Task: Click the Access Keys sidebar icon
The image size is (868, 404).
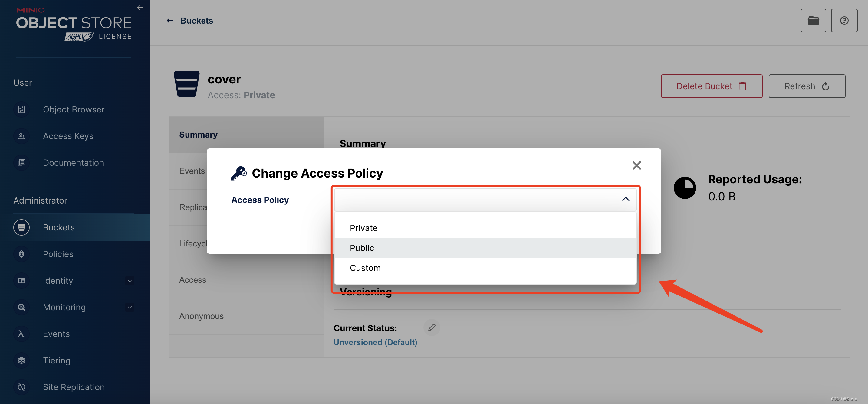Action: point(21,136)
